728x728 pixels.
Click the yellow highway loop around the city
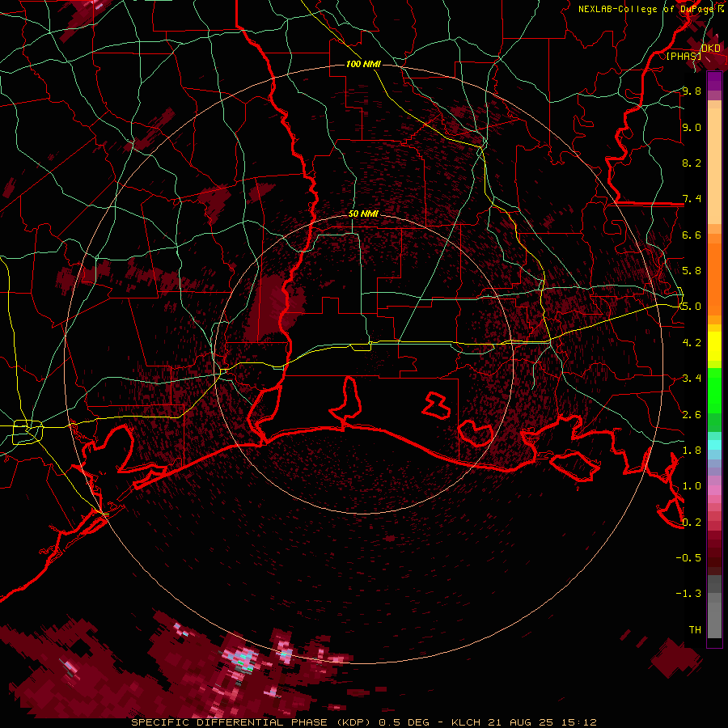pyautogui.click(x=28, y=432)
